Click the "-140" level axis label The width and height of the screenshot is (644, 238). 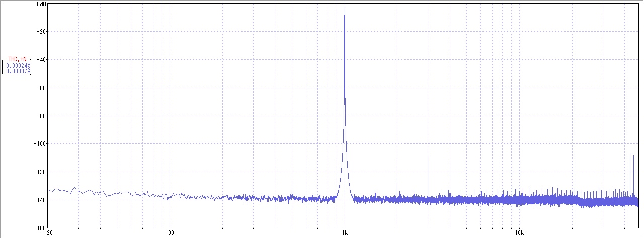[x=40, y=200]
